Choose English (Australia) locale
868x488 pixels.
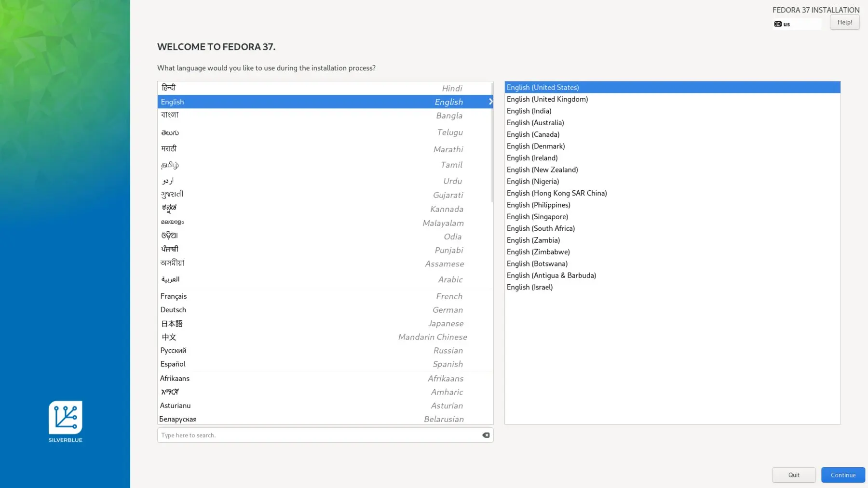(x=672, y=122)
